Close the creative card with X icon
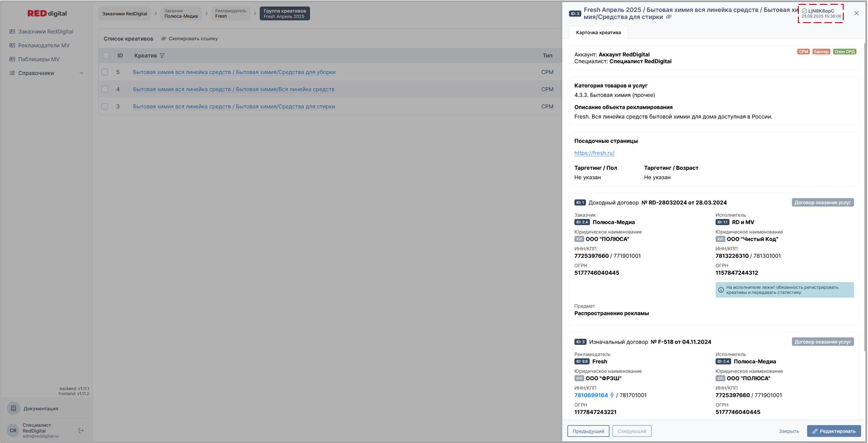 (856, 13)
